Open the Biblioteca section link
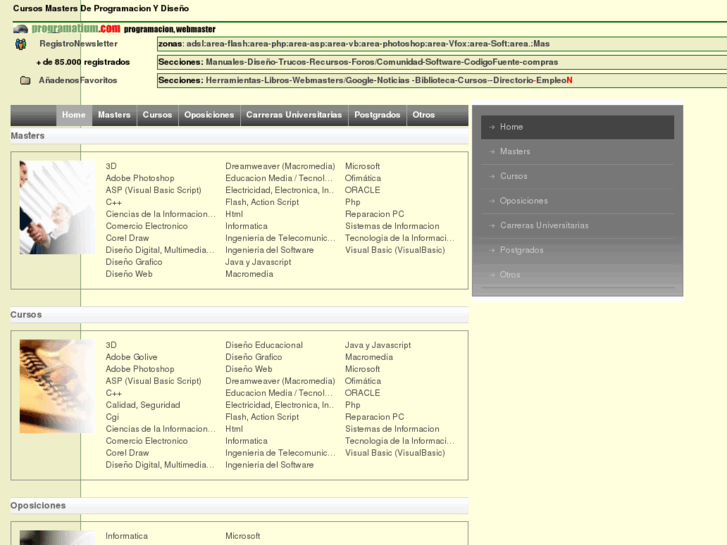Screen dimensions: 727x545 tap(434, 80)
